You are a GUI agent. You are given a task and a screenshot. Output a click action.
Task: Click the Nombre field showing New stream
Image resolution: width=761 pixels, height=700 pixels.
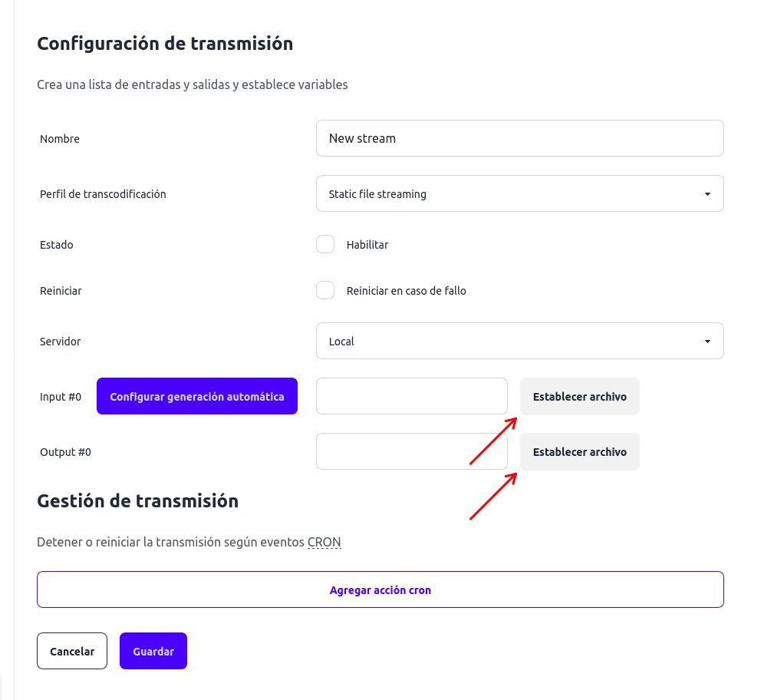tap(520, 138)
